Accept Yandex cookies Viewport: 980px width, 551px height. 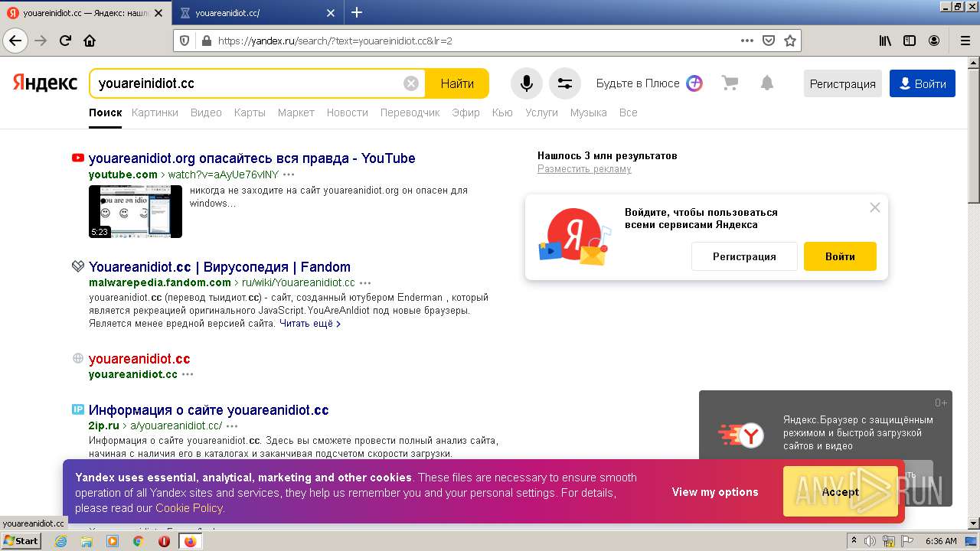tap(840, 492)
